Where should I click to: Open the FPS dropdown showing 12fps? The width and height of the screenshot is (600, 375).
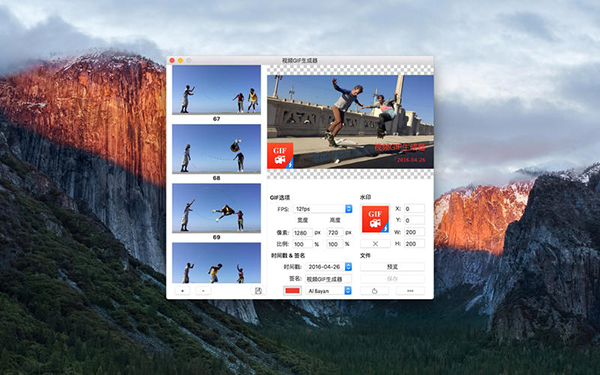click(x=323, y=209)
